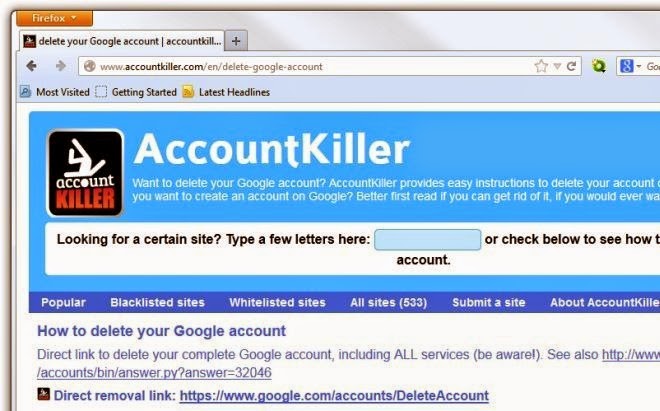The width and height of the screenshot is (660, 411).
Task: Click the browser Back arrow
Action: 32,66
